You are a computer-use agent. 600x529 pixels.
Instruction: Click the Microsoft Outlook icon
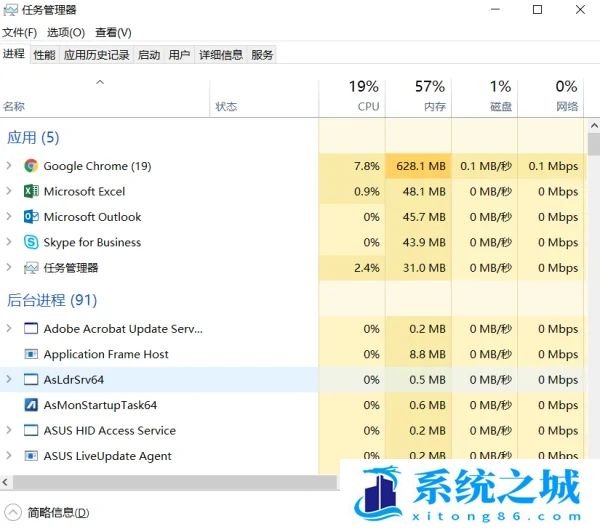tap(31, 217)
